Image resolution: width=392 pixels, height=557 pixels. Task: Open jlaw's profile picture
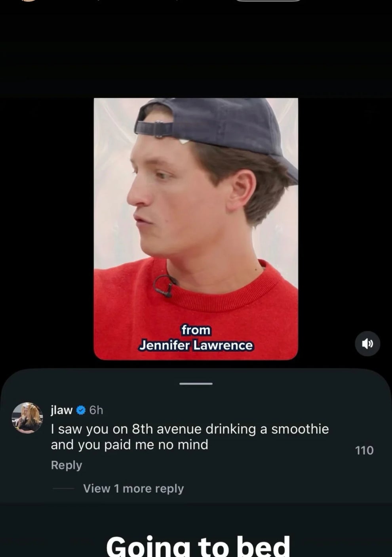(x=27, y=418)
